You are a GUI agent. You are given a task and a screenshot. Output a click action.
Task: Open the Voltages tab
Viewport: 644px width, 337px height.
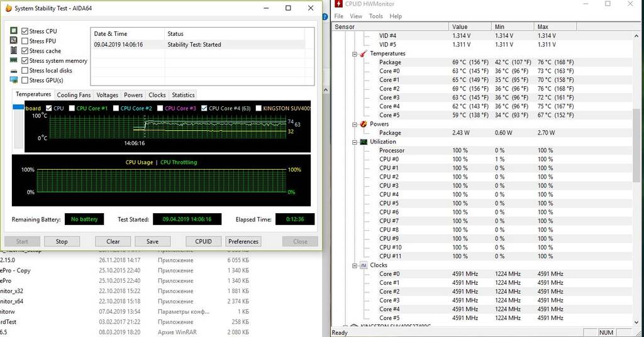tap(107, 95)
